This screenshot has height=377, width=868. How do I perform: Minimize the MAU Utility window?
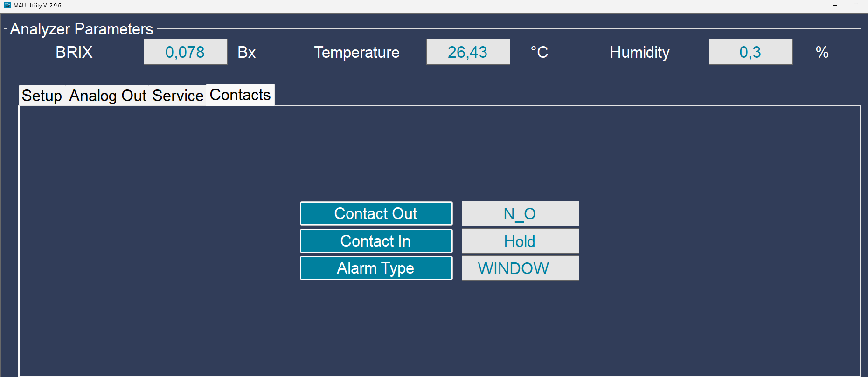pyautogui.click(x=835, y=5)
